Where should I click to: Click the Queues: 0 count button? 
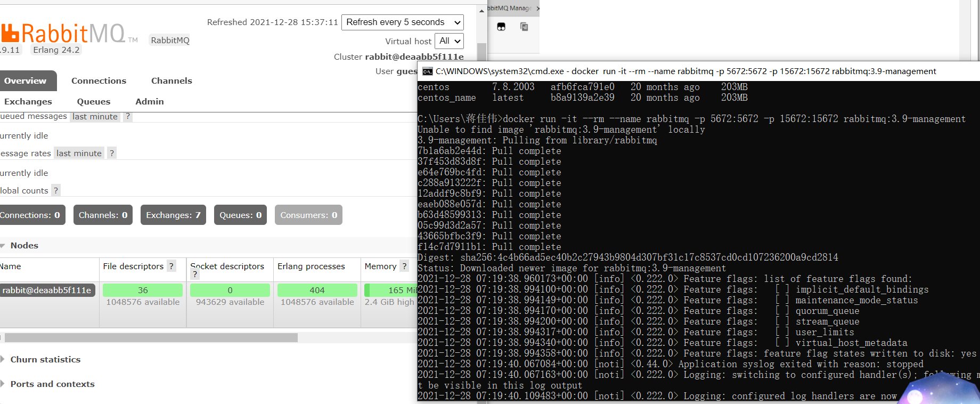tap(241, 215)
